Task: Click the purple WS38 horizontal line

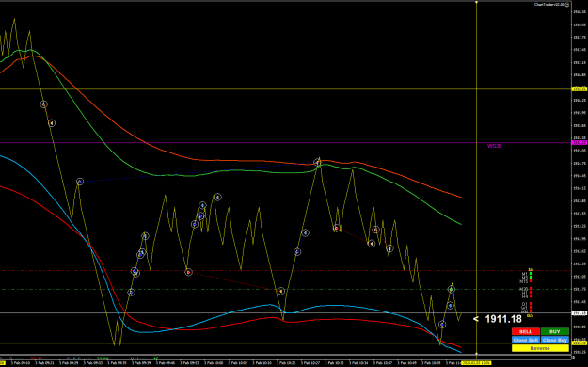Action: point(285,143)
